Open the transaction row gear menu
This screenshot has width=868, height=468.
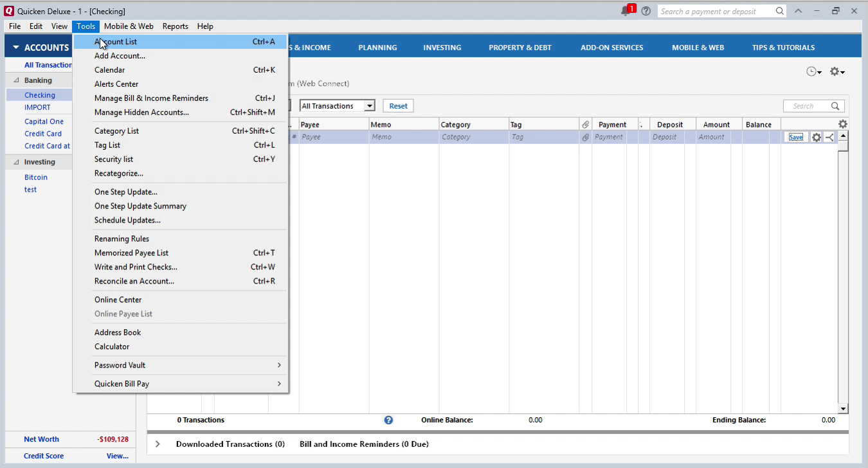pyautogui.click(x=817, y=137)
